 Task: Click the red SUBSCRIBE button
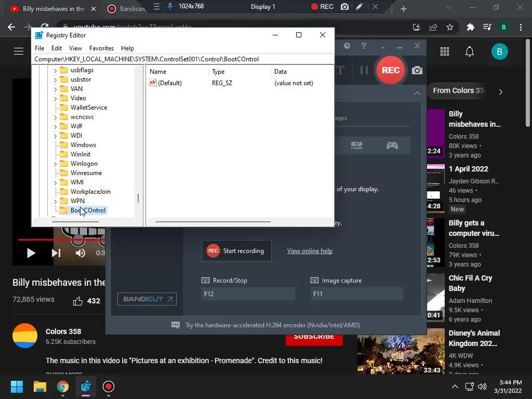314,340
